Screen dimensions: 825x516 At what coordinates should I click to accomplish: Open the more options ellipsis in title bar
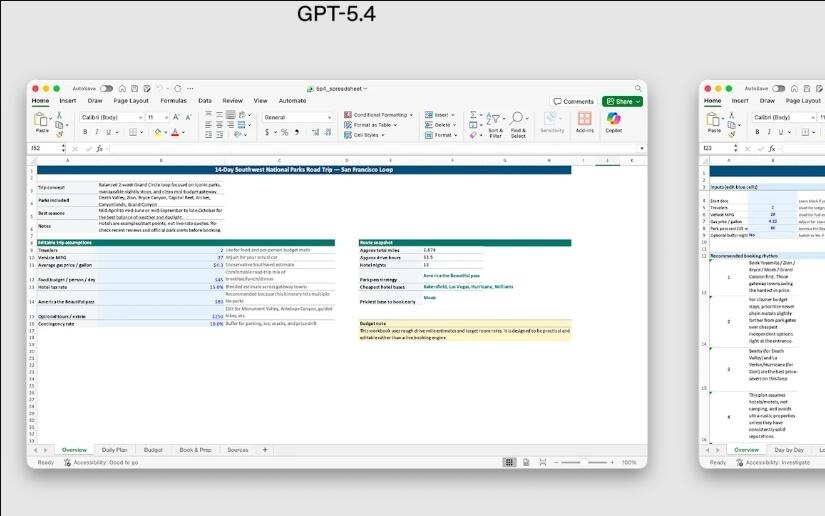click(190, 88)
